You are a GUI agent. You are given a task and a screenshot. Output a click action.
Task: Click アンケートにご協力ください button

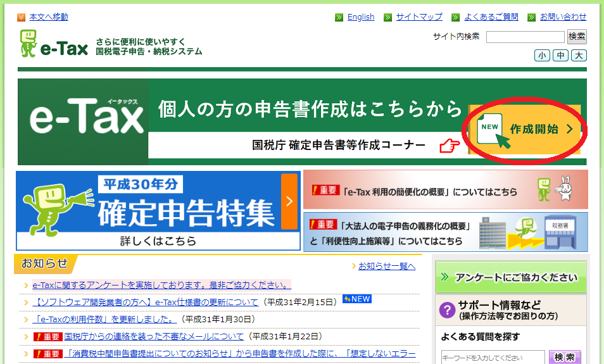511,277
